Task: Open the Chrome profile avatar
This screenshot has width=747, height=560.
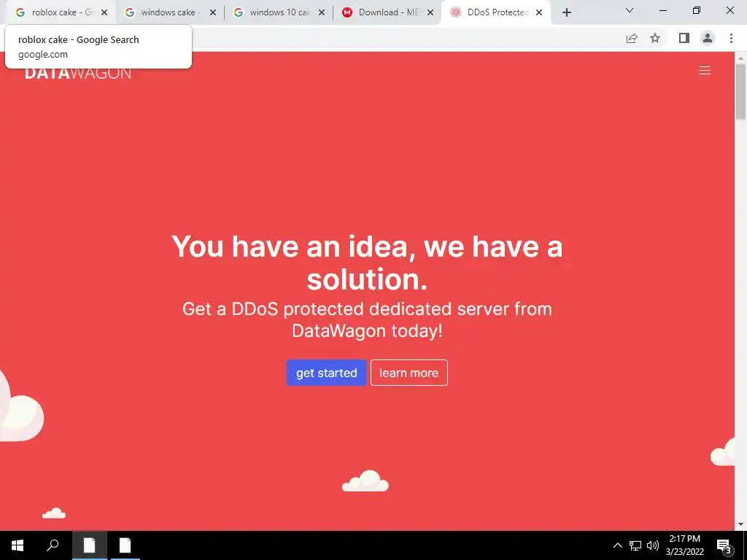Action: click(708, 38)
